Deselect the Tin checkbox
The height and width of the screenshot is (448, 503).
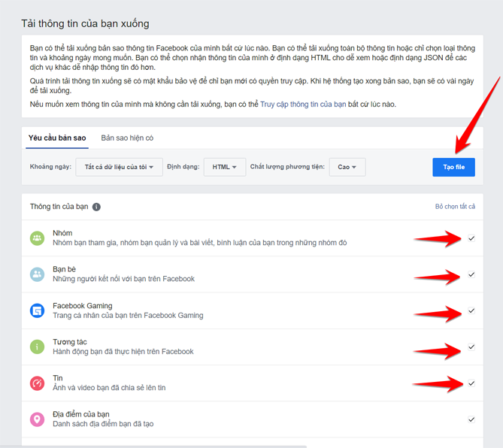pyautogui.click(x=471, y=383)
